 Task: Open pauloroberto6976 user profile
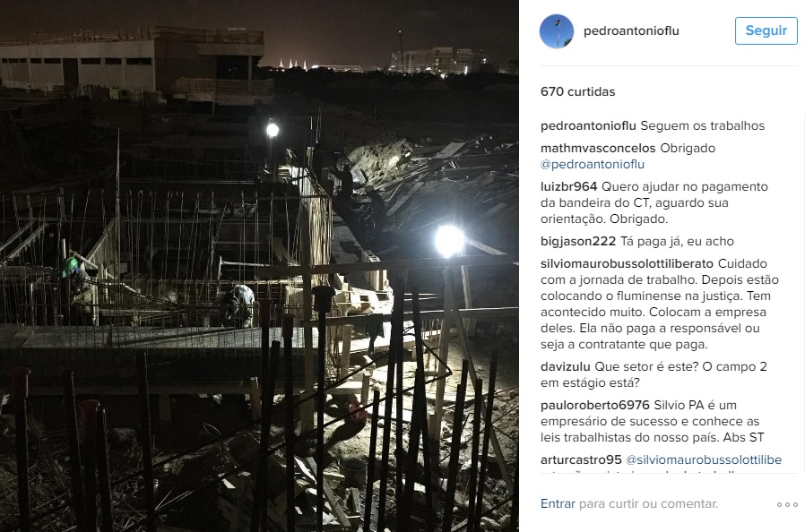coord(595,406)
